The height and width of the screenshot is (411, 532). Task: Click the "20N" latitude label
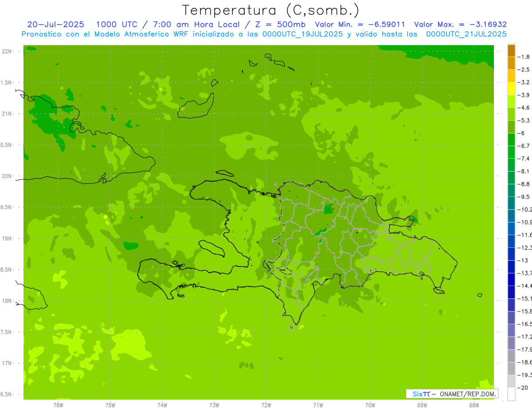pyautogui.click(x=7, y=176)
